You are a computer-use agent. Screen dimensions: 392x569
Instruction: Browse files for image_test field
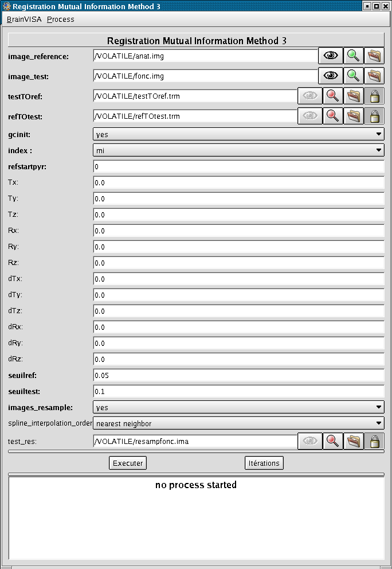click(x=374, y=76)
